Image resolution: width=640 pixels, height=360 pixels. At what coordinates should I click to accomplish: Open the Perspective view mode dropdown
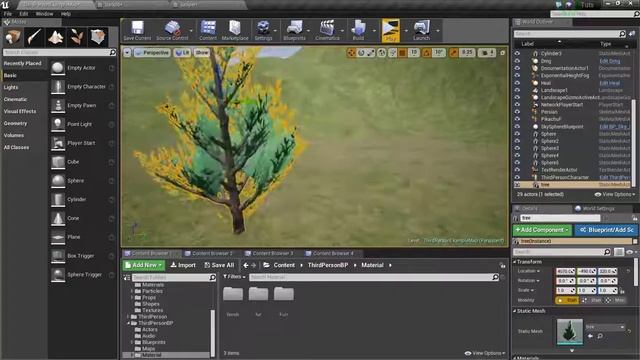(152, 53)
